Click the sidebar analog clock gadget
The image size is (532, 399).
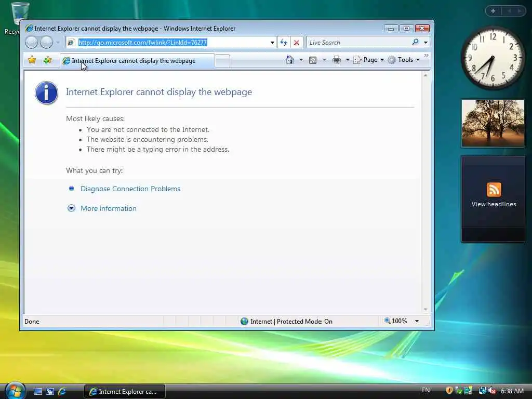click(493, 58)
